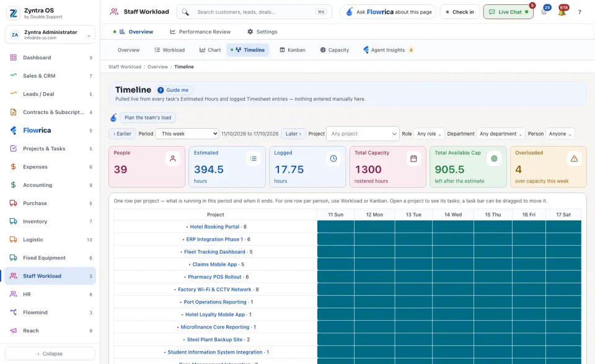Click the Reach megaphone icon
595x364 pixels.
click(x=13, y=330)
